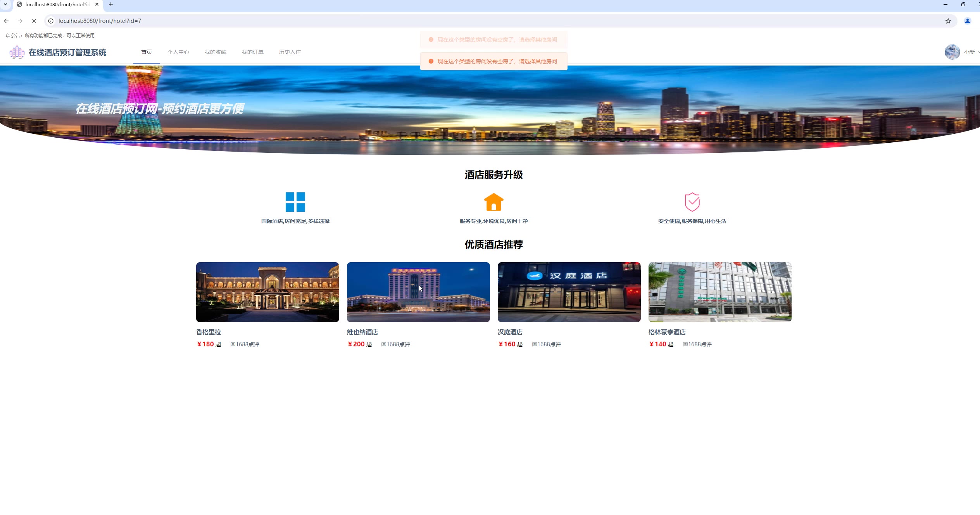Click the address bar URL field
Image resolution: width=980 pixels, height=515 pixels.
(x=465, y=21)
